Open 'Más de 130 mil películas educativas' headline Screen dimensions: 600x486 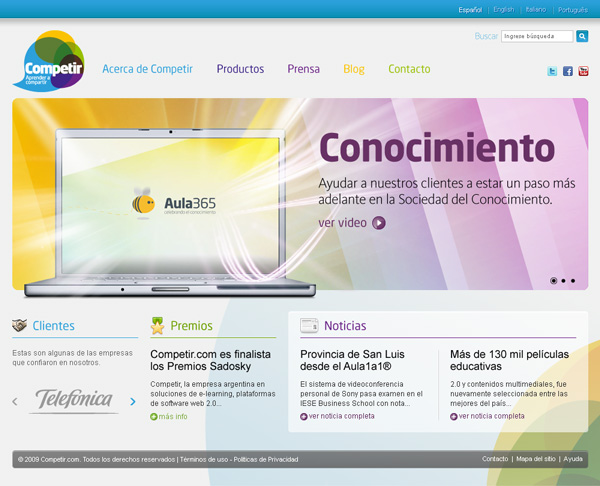click(509, 360)
